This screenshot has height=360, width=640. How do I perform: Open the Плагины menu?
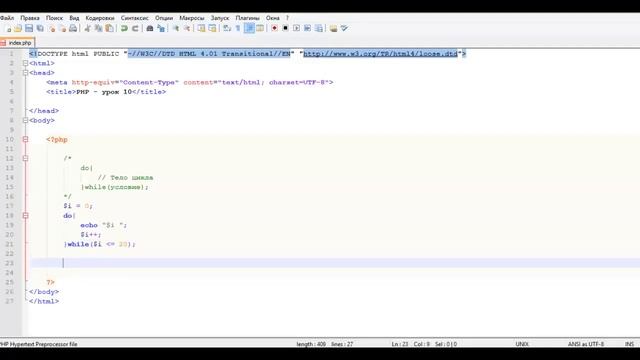click(x=247, y=18)
